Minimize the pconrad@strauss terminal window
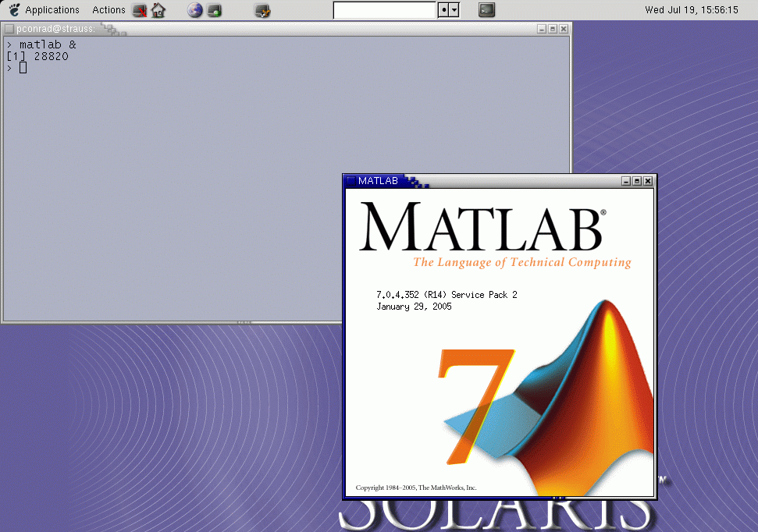Screen dimensions: 758x532 coord(542,29)
